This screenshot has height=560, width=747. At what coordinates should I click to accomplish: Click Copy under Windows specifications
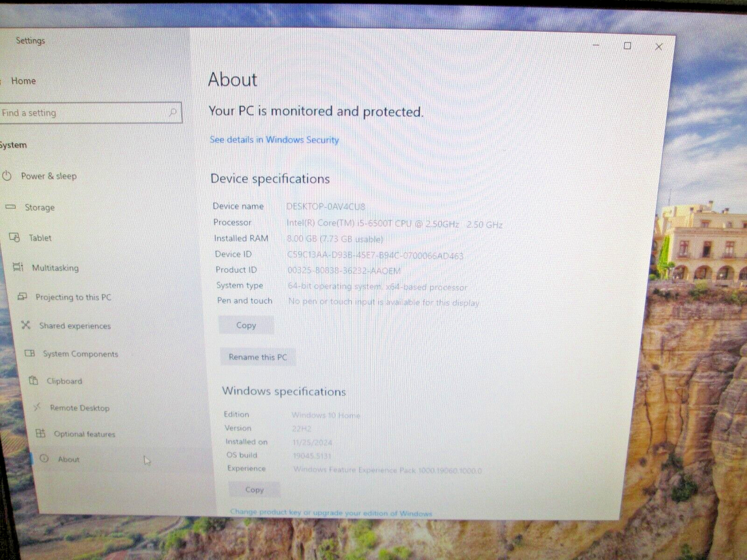coord(254,490)
